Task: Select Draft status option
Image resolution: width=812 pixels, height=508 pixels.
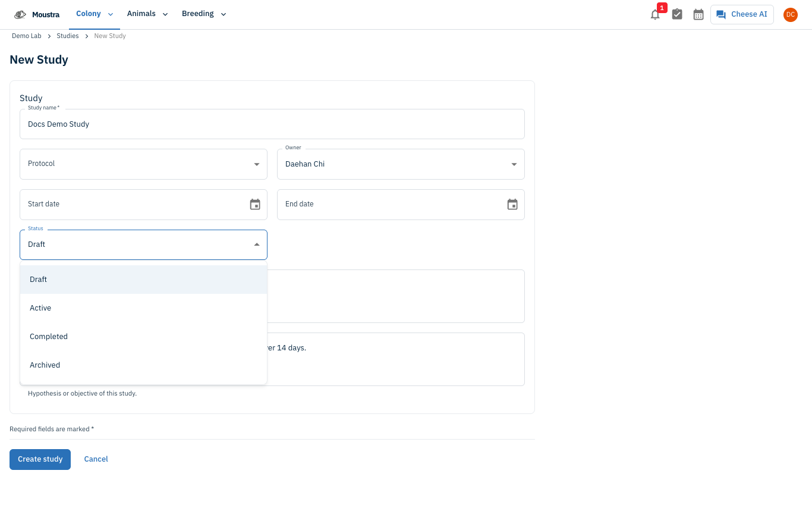Action: click(143, 280)
